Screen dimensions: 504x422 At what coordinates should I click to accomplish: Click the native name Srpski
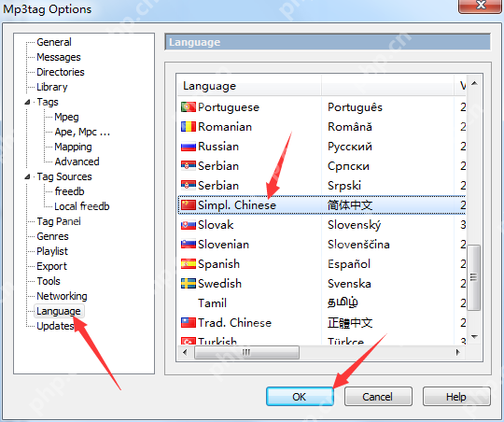[344, 186]
